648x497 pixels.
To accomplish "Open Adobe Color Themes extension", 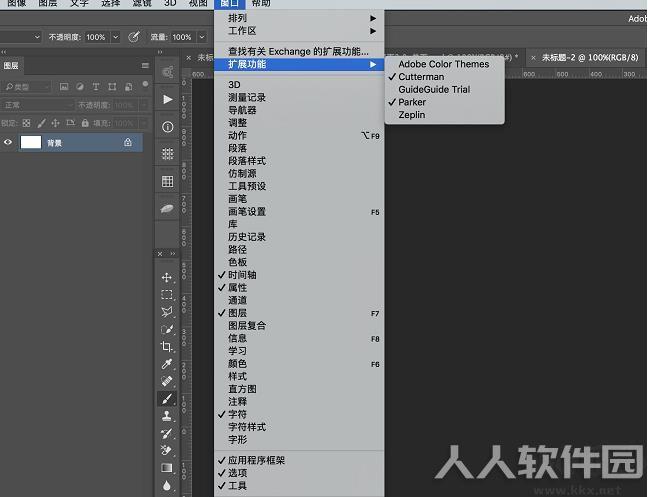I will pyautogui.click(x=444, y=64).
